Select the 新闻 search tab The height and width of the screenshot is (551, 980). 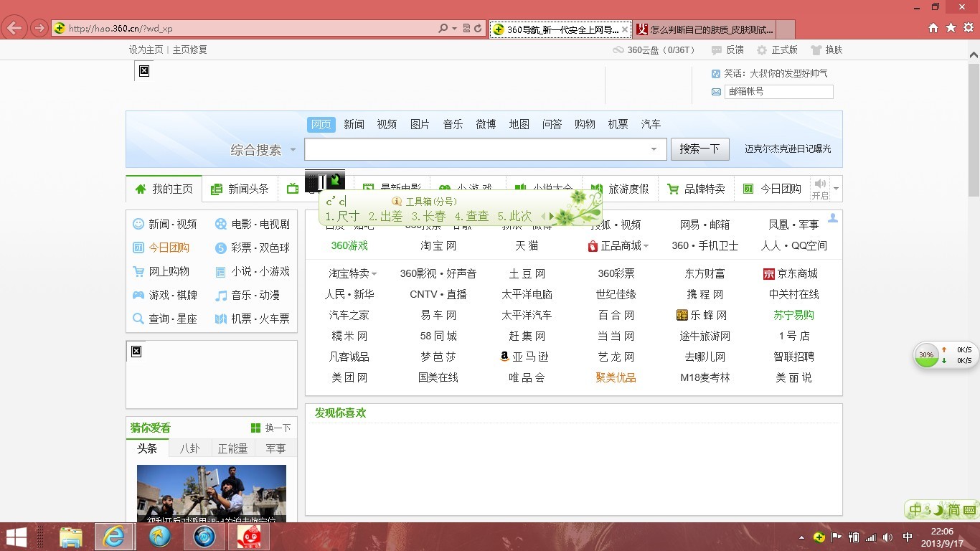coord(354,124)
